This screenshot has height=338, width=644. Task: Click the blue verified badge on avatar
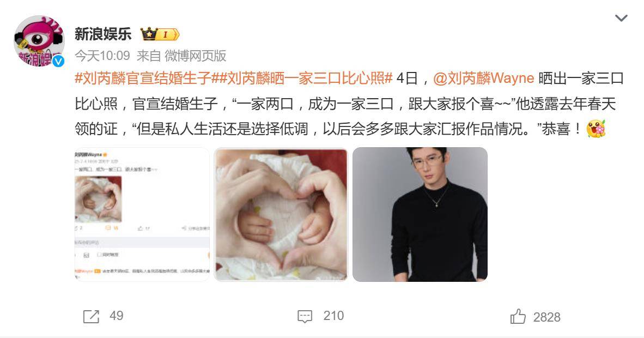(58, 61)
